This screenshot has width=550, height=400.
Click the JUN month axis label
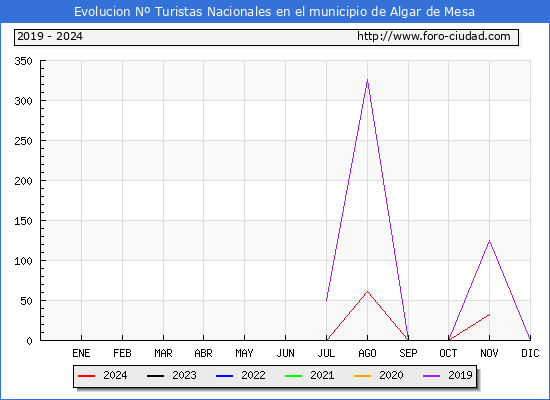pyautogui.click(x=286, y=353)
